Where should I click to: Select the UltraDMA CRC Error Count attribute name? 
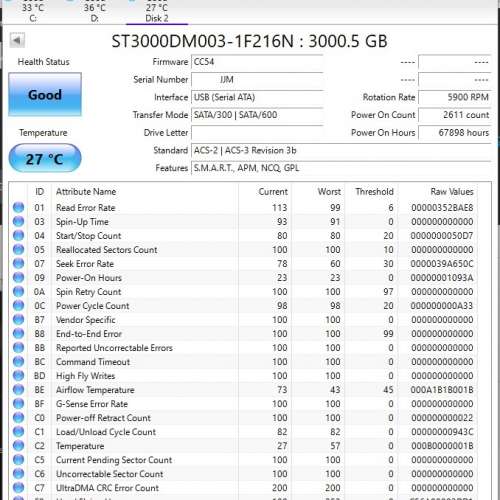107,488
